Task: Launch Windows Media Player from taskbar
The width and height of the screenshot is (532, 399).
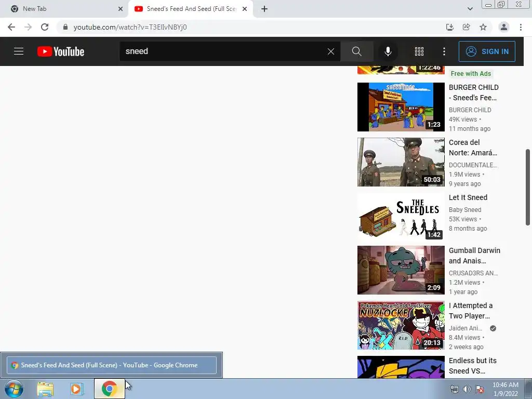Action: pos(77,389)
